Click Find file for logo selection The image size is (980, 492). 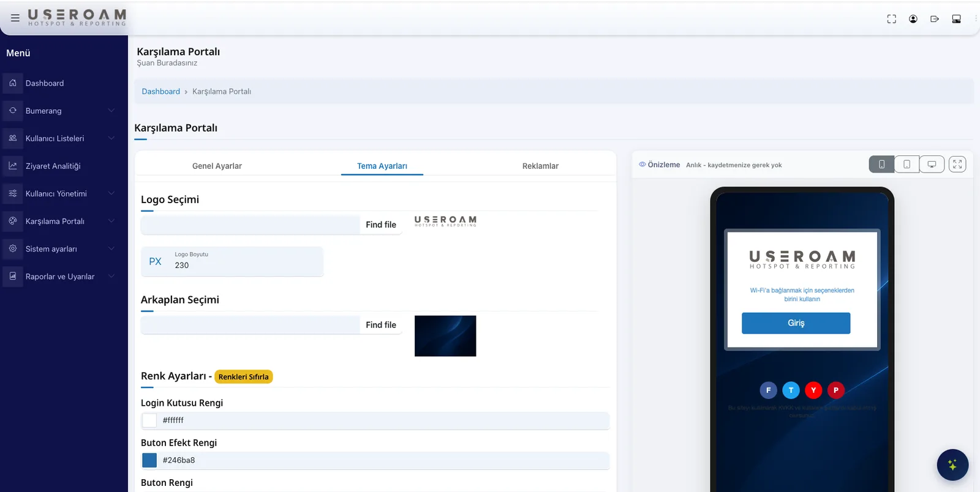381,225
